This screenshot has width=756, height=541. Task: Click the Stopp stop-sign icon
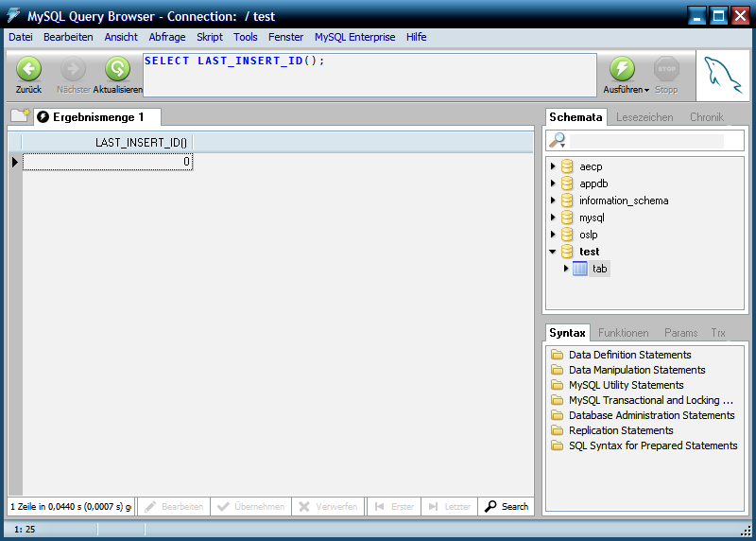tap(666, 68)
